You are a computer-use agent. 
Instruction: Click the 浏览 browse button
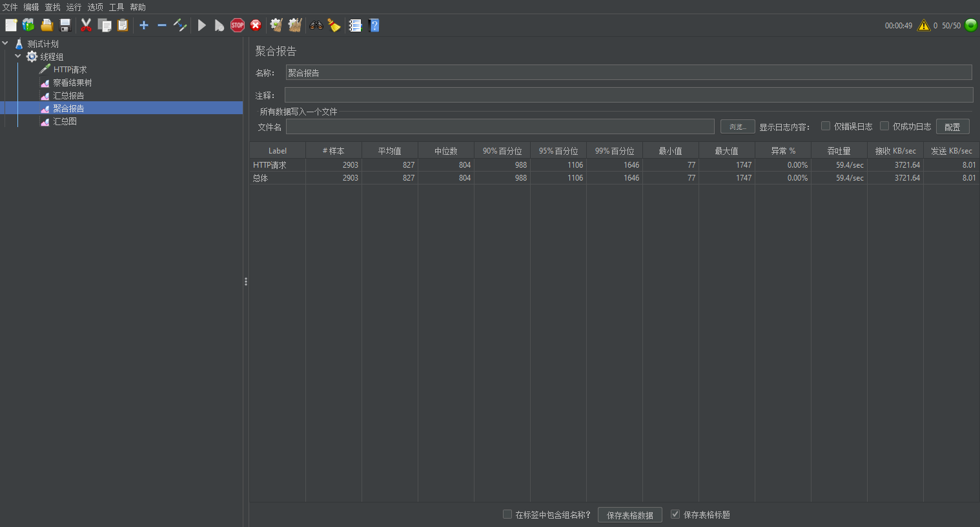pos(738,126)
